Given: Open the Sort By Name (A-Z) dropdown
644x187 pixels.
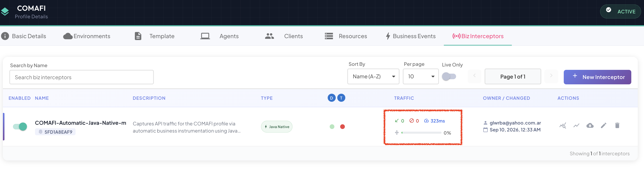Looking at the screenshot, I should [373, 76].
